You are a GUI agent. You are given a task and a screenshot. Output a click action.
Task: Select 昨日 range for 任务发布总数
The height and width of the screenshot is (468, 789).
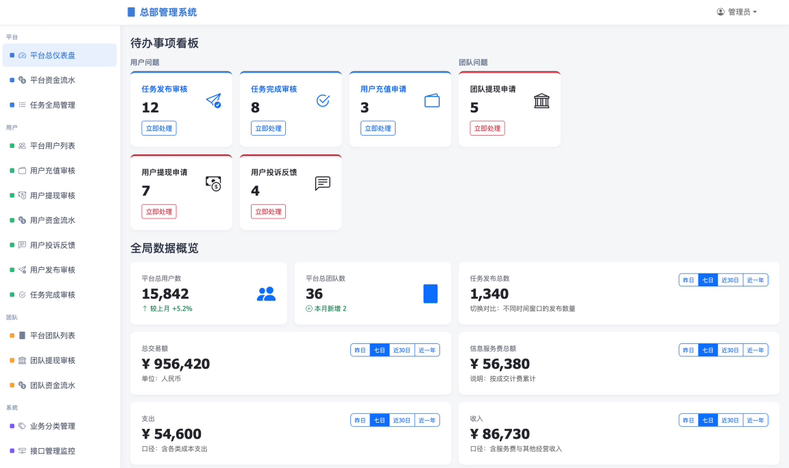coord(688,280)
